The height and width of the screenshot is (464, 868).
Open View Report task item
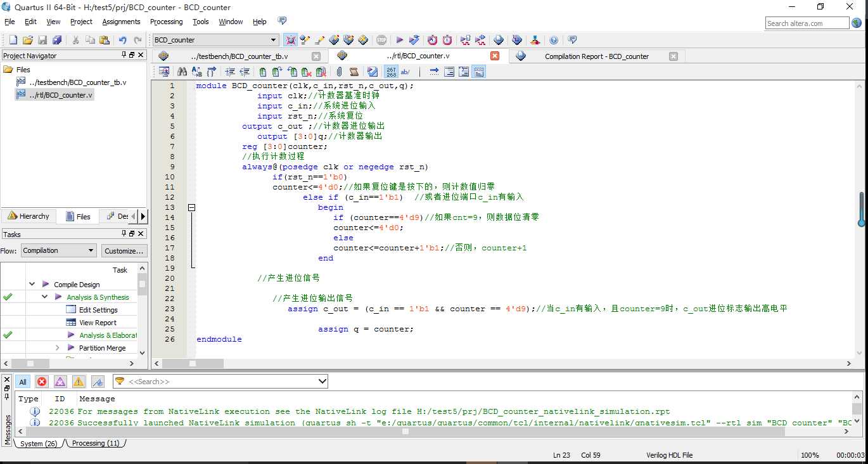point(98,323)
